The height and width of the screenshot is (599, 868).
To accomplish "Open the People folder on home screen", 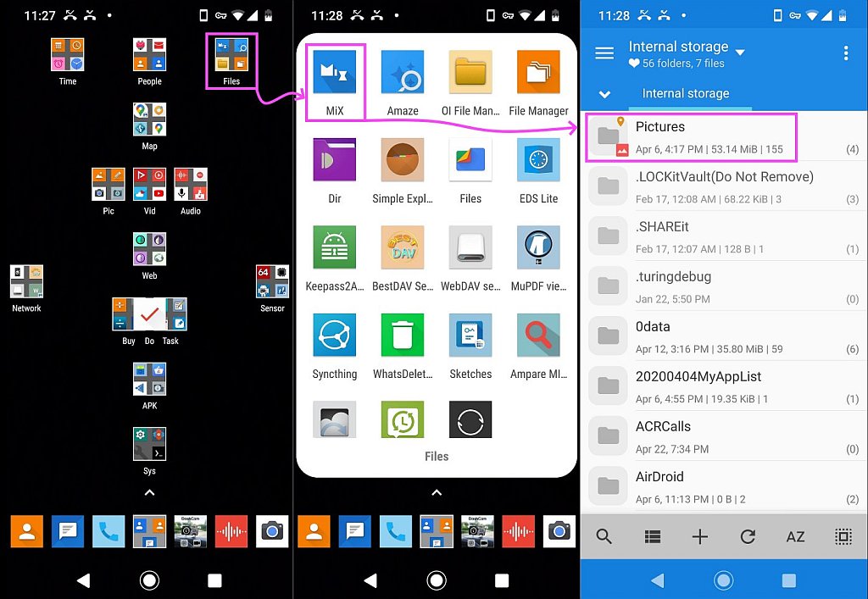I will (x=149, y=54).
